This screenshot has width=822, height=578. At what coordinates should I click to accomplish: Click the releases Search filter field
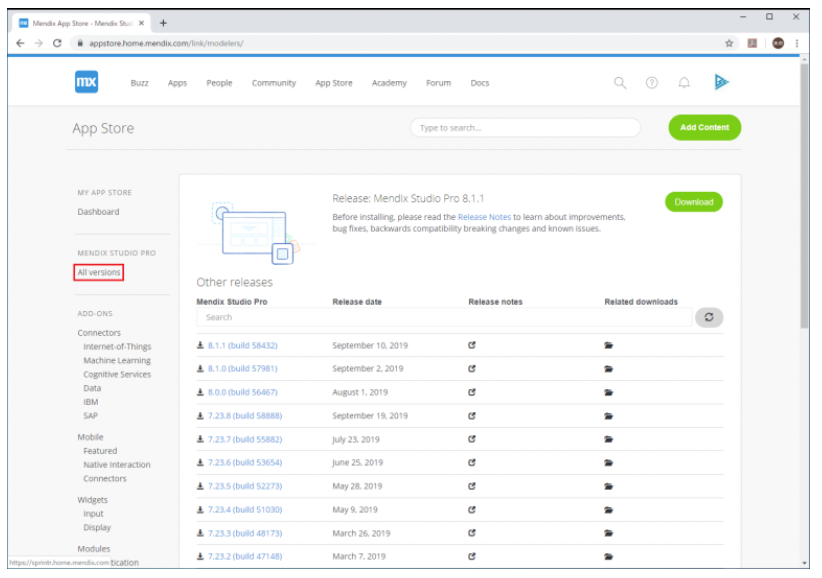[x=444, y=318]
